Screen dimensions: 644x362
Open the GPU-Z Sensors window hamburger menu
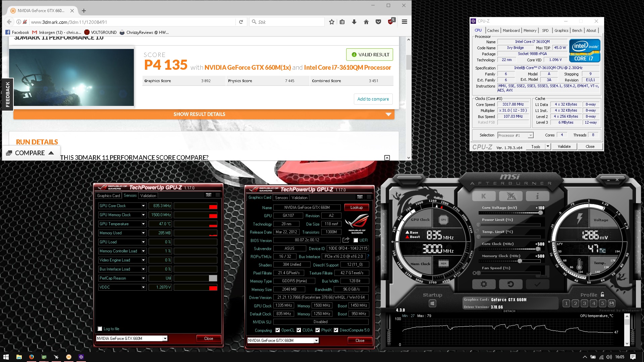(x=218, y=195)
